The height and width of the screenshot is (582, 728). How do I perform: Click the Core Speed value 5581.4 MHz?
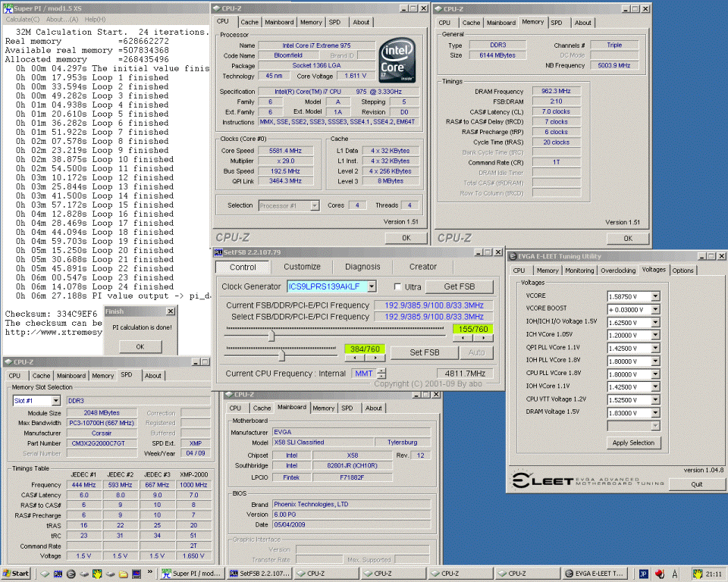(285, 151)
